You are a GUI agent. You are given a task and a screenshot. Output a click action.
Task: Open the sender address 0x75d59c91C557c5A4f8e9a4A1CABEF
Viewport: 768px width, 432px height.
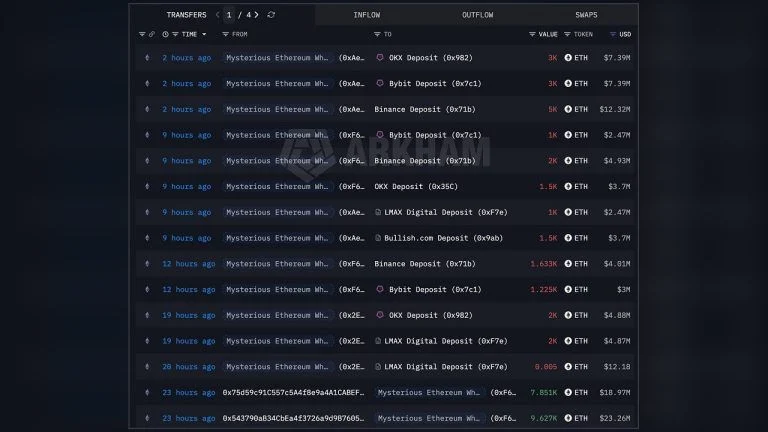tap(293, 392)
